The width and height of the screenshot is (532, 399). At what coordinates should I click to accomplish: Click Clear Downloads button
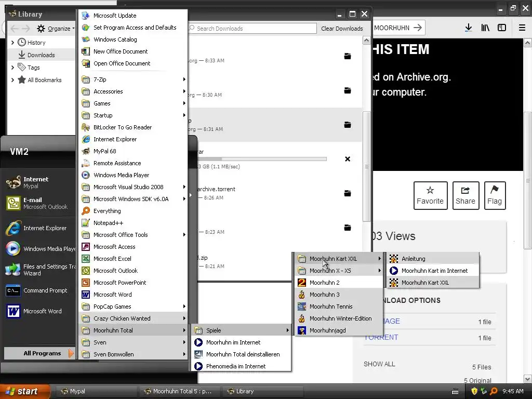pos(342,29)
